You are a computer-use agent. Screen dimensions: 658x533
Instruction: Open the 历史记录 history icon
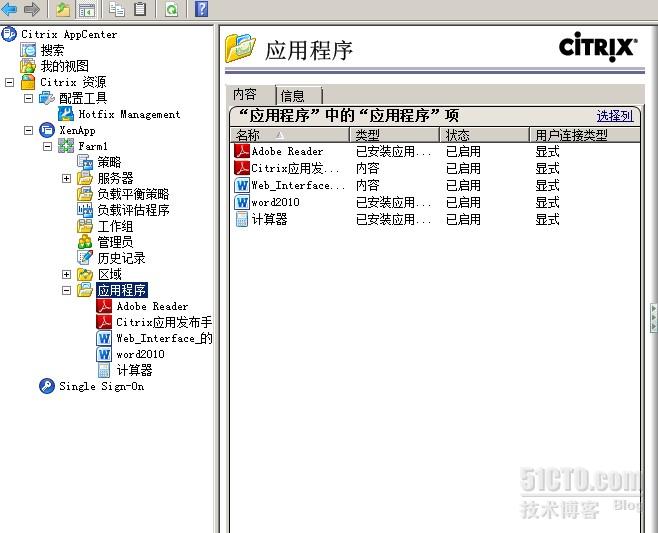tap(85, 258)
